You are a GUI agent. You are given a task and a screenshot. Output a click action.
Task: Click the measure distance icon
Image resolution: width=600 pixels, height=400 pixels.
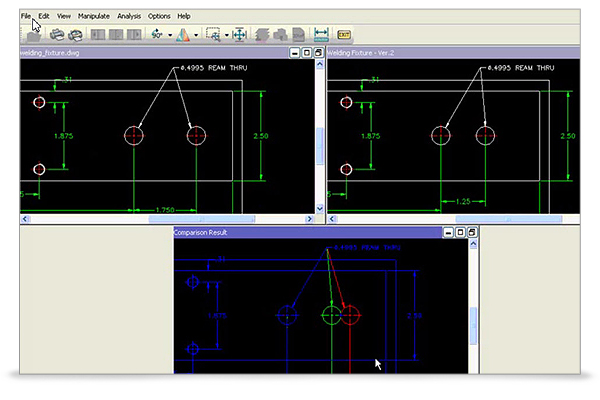(x=320, y=34)
